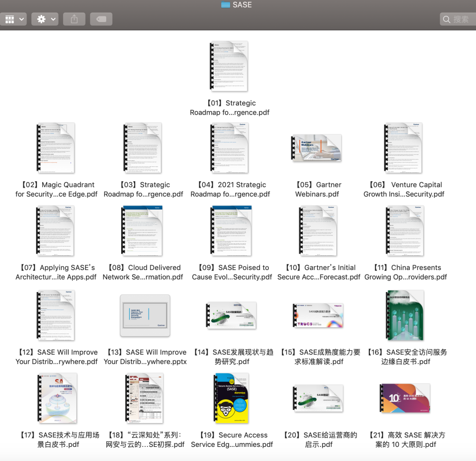Screen dimensions: 476x461
Task: Click file name '【03】Strategic Roadmap fo...rgence.pdf'
Action: click(143, 189)
